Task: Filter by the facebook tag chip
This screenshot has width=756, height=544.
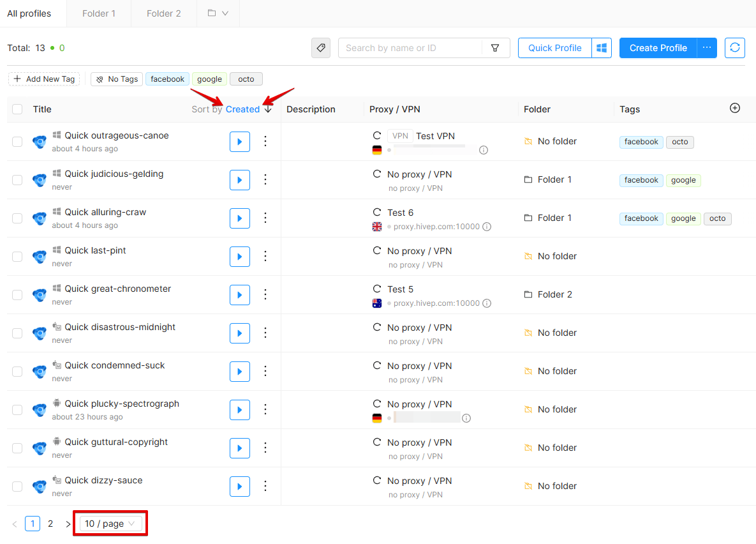Action: (x=167, y=79)
